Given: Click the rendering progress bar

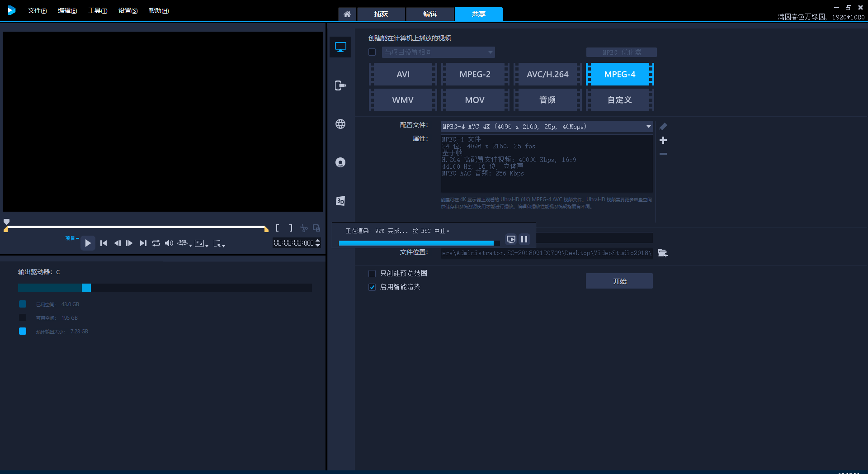Looking at the screenshot, I should click(419, 243).
